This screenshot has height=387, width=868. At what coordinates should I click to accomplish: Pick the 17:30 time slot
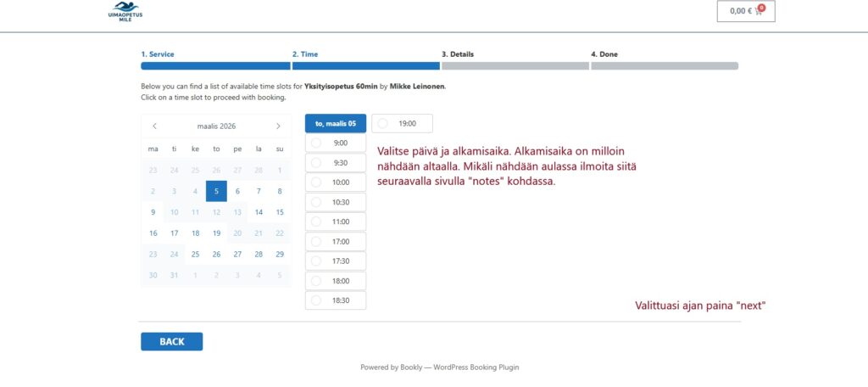pyautogui.click(x=336, y=261)
